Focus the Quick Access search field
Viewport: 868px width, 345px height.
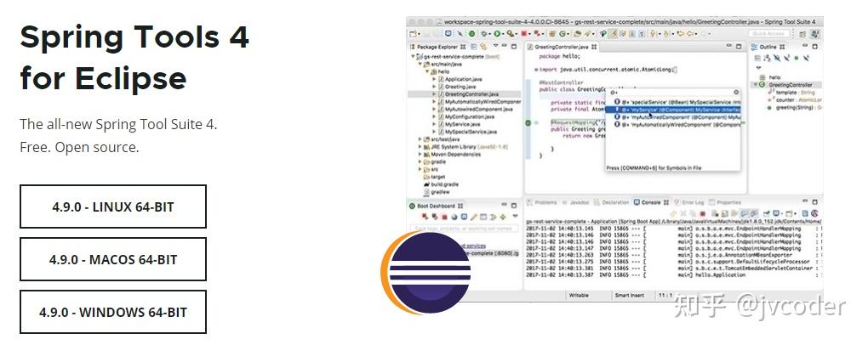(x=769, y=34)
